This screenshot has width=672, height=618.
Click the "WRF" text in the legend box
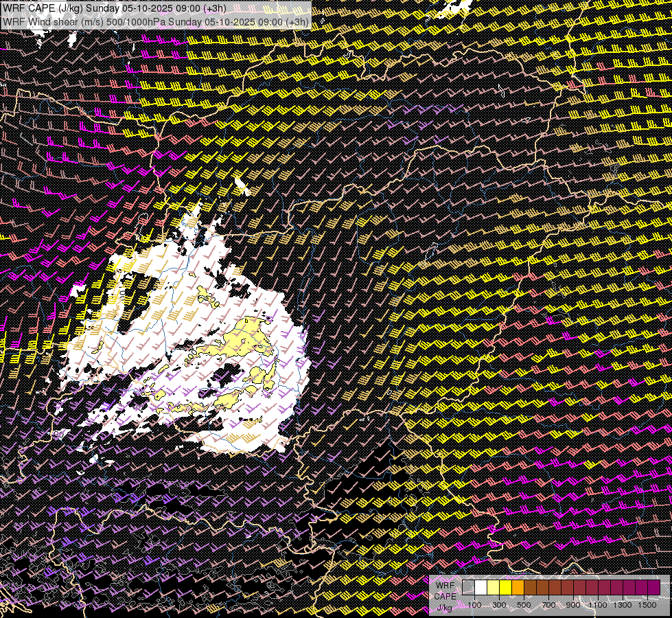click(445, 584)
